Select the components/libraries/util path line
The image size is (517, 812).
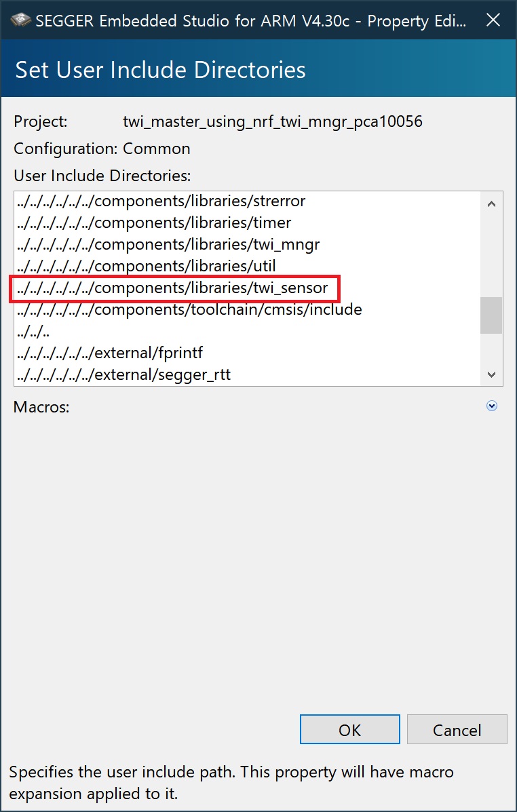(146, 266)
